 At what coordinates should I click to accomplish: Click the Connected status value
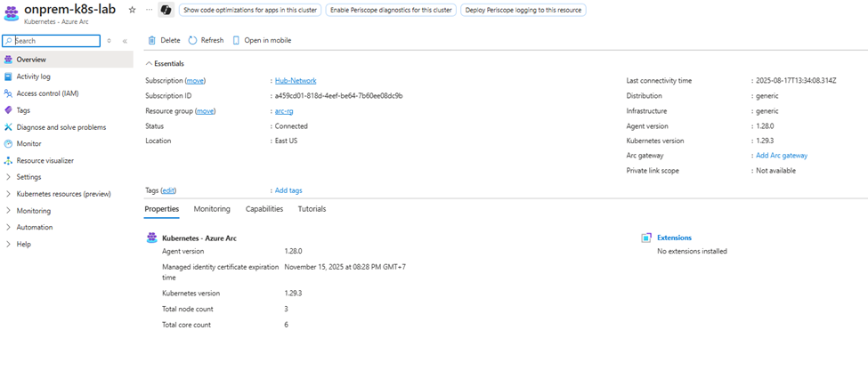click(x=291, y=126)
